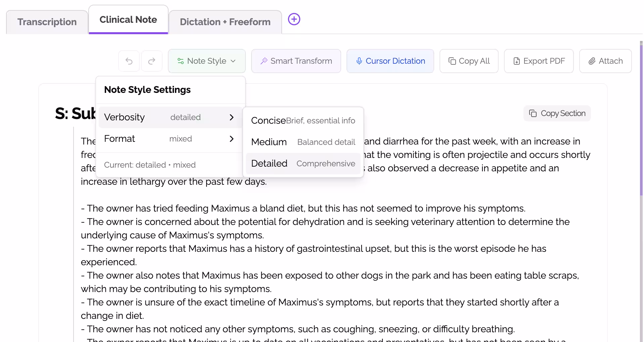The image size is (644, 342).
Task: Expand the Verbosity submenu chevron
Action: (231, 117)
